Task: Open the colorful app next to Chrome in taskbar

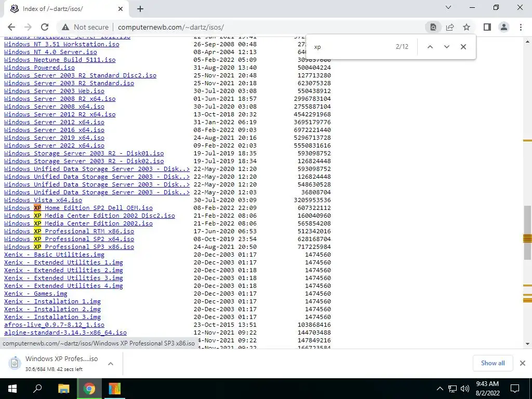Action: [x=115, y=389]
